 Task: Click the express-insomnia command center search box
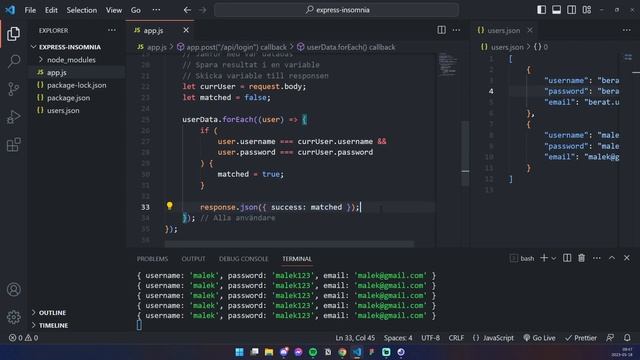click(336, 10)
